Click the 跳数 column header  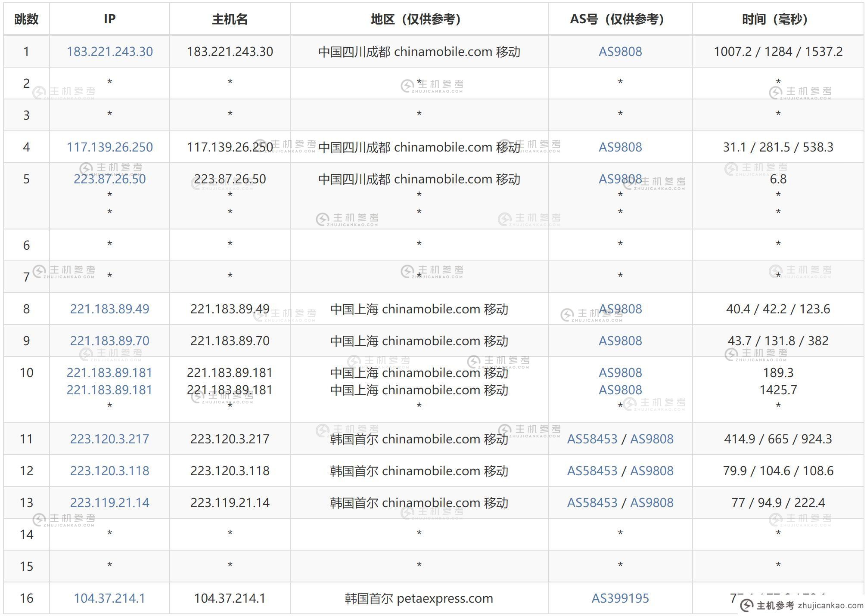point(26,19)
